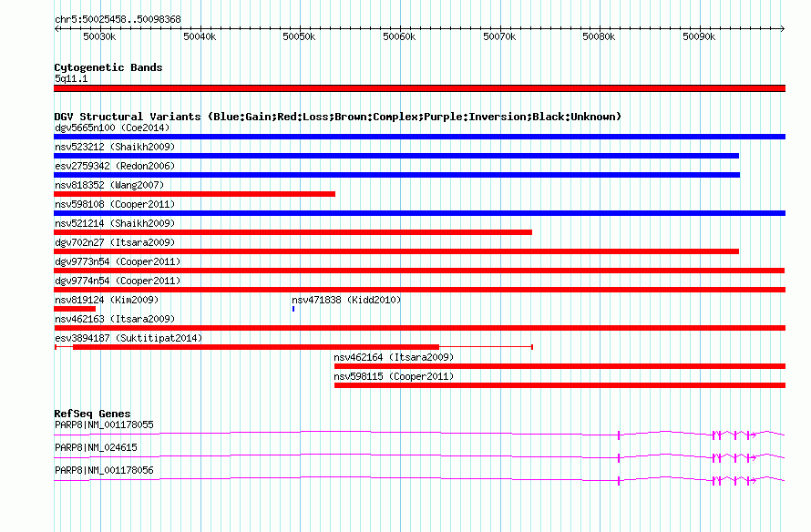
Task: Select the blue bar under nsv523212
Action: pos(396,156)
